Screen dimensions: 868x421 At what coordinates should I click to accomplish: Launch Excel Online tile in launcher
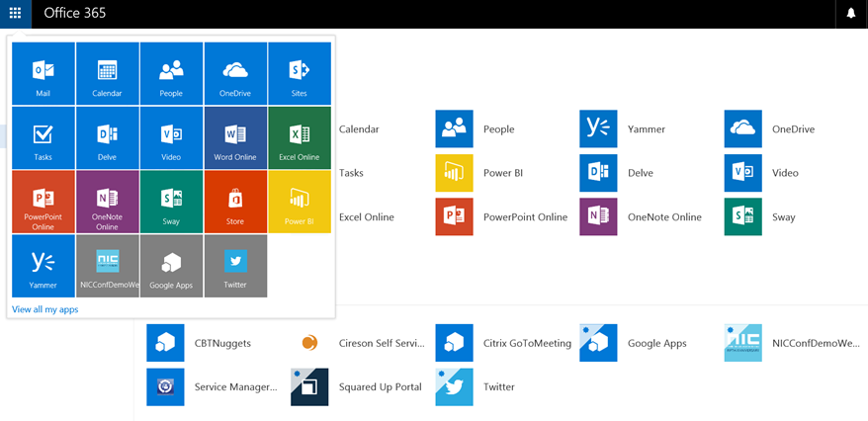pos(300,137)
